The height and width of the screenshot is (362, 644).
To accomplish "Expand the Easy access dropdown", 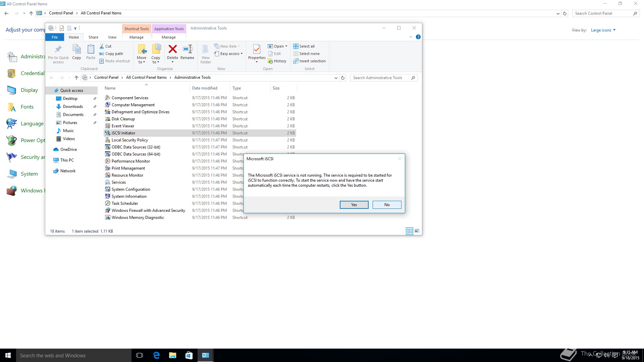I will (x=228, y=54).
